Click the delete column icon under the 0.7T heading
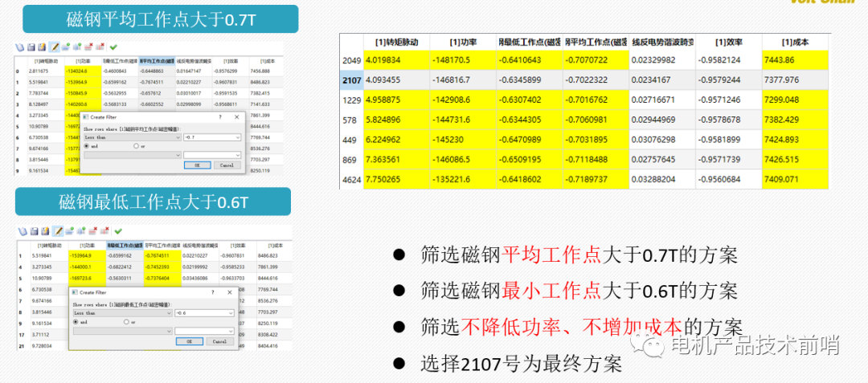868x383 pixels. click(x=100, y=47)
